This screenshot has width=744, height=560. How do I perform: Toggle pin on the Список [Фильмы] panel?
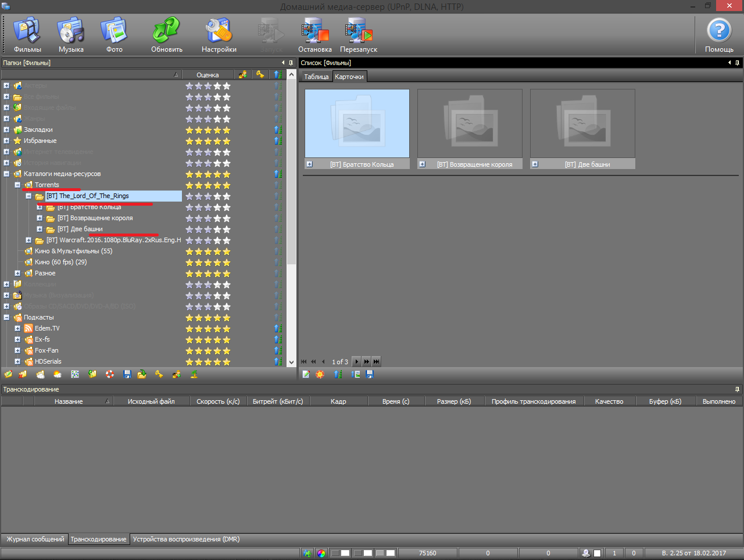point(737,63)
